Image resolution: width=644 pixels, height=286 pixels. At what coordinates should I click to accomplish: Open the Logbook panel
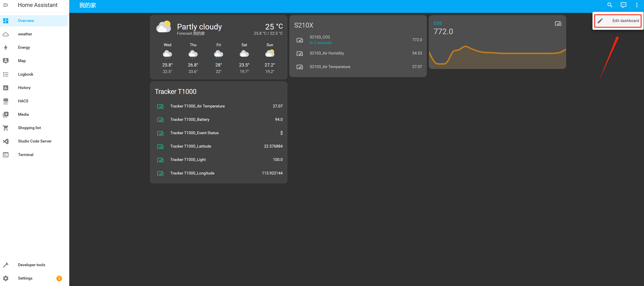pyautogui.click(x=34, y=74)
